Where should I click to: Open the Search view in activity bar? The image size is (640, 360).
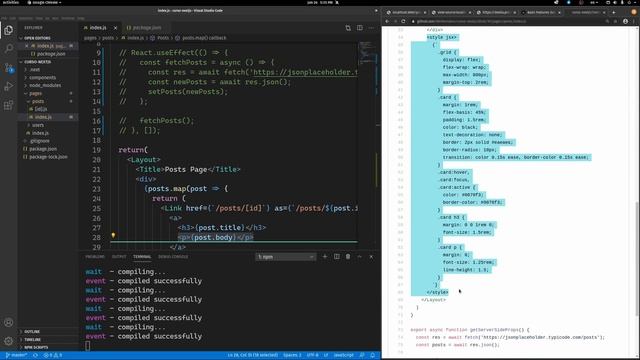9,49
